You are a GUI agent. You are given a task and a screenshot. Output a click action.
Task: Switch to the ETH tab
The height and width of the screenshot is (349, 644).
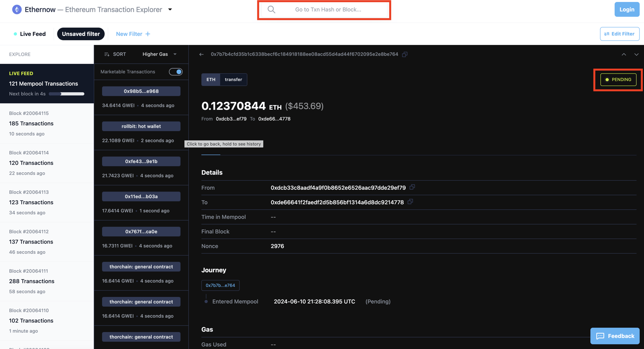[211, 79]
